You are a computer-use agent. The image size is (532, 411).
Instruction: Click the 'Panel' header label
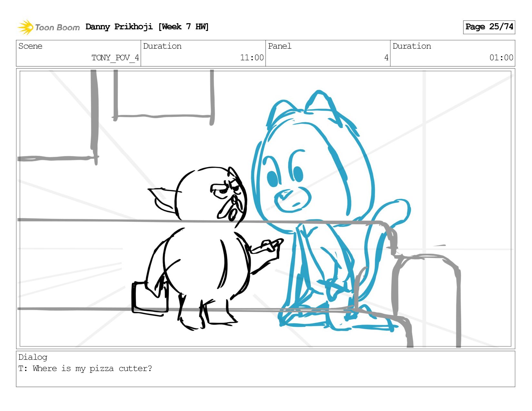point(280,46)
